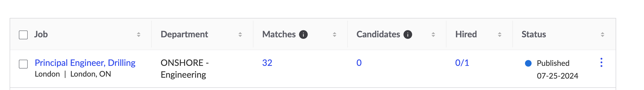Click the 0/1 hired link
Image resolution: width=644 pixels, height=90 pixels.
tap(462, 63)
